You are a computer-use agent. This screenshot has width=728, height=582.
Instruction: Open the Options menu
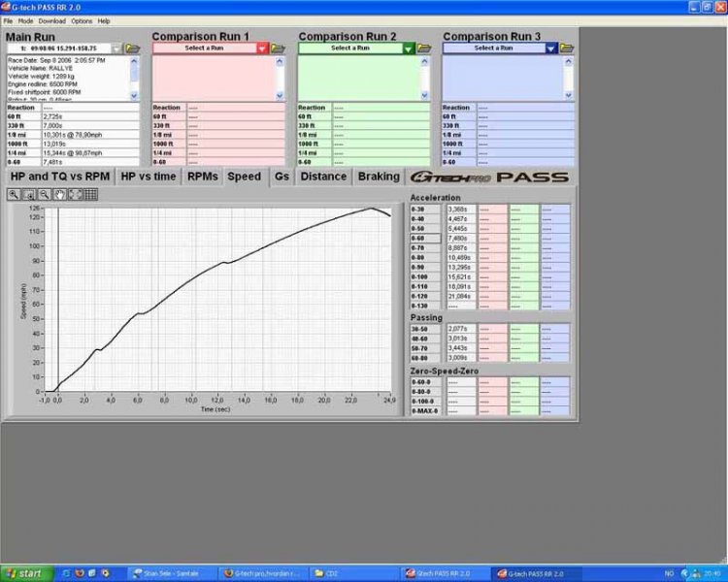point(82,20)
